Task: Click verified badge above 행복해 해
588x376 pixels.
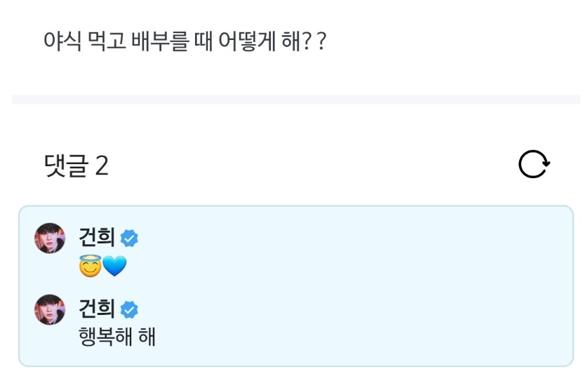Action: tap(129, 309)
